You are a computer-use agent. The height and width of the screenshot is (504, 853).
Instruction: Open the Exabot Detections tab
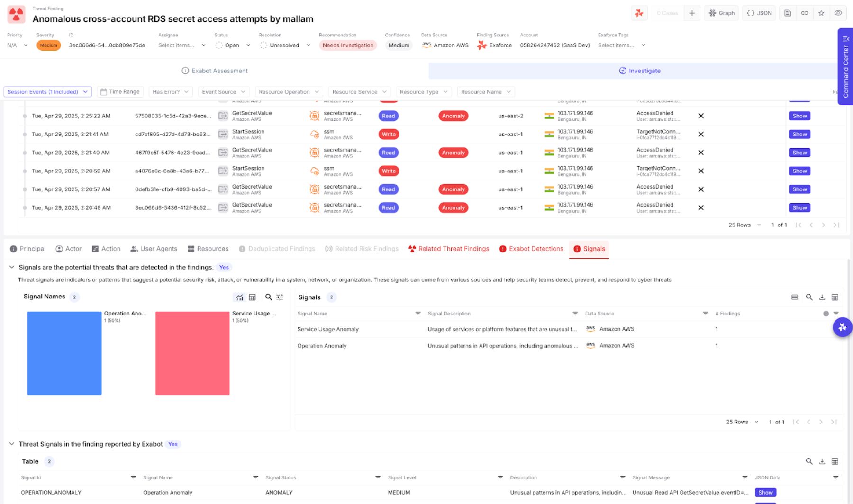531,249
